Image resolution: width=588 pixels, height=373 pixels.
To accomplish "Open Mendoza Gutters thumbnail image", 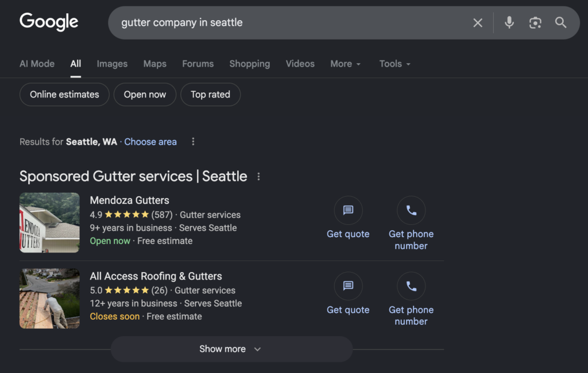I will tap(49, 223).
